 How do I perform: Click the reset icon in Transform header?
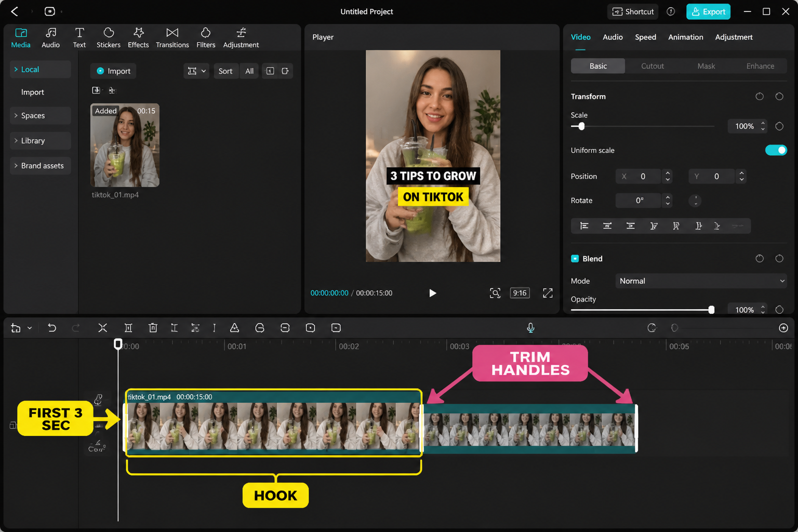(x=760, y=97)
